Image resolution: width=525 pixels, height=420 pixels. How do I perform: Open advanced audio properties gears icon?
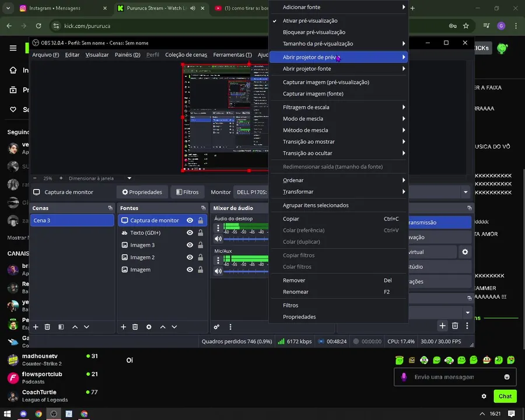coord(216,327)
